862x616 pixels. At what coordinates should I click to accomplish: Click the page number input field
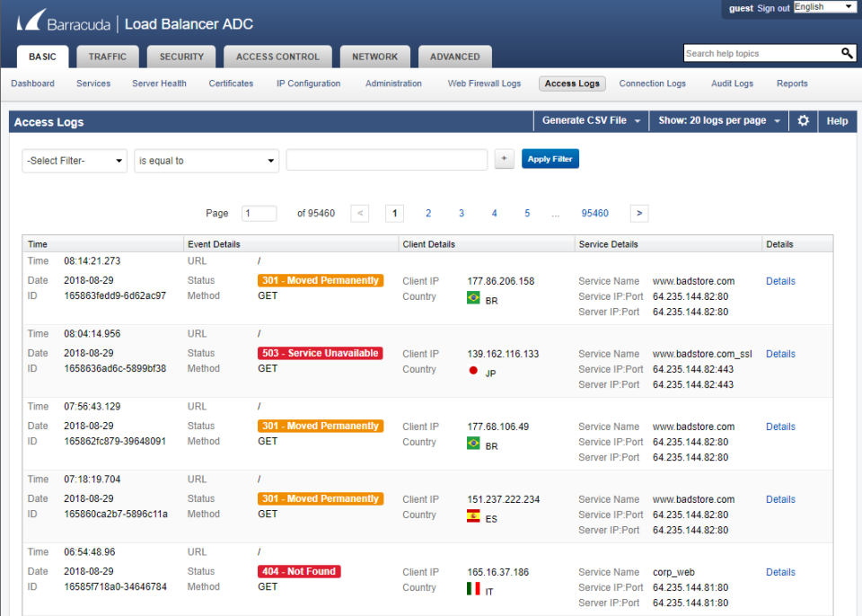pos(259,213)
